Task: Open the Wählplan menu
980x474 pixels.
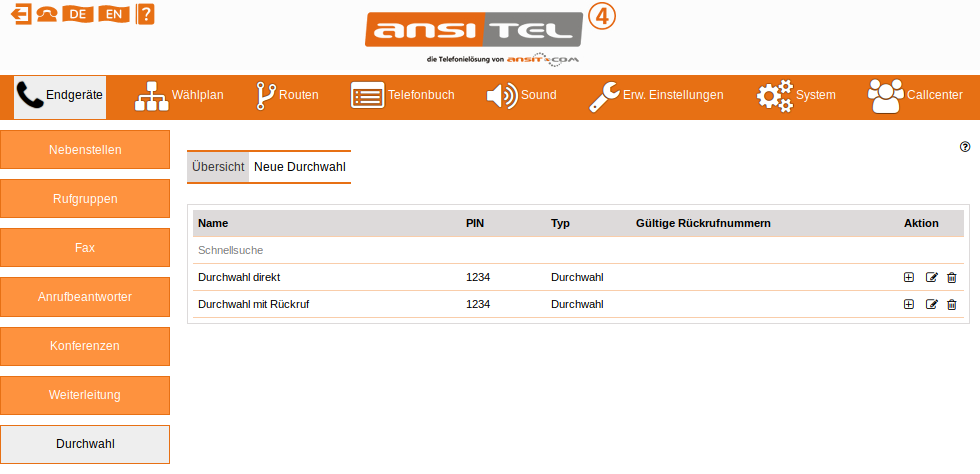Action: coord(180,96)
